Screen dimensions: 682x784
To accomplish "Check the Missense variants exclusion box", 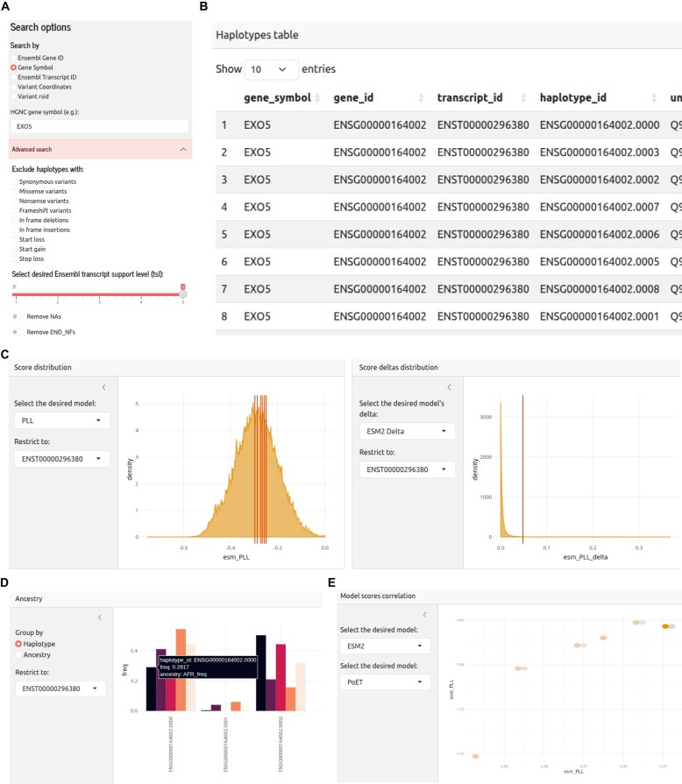I will (x=15, y=192).
